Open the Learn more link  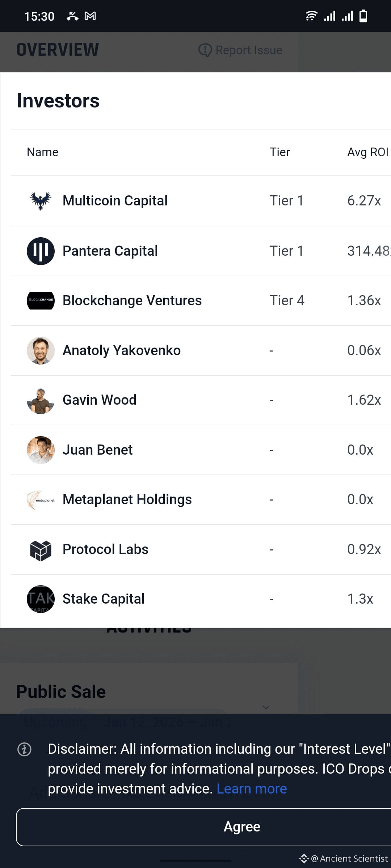pyautogui.click(x=252, y=789)
